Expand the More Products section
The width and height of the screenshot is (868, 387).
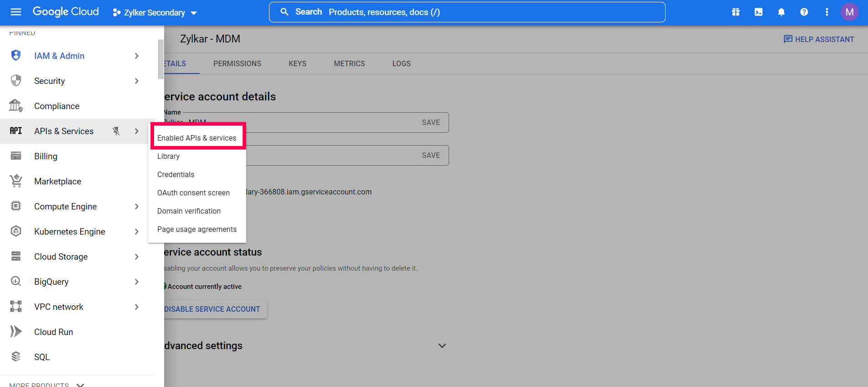coord(46,385)
